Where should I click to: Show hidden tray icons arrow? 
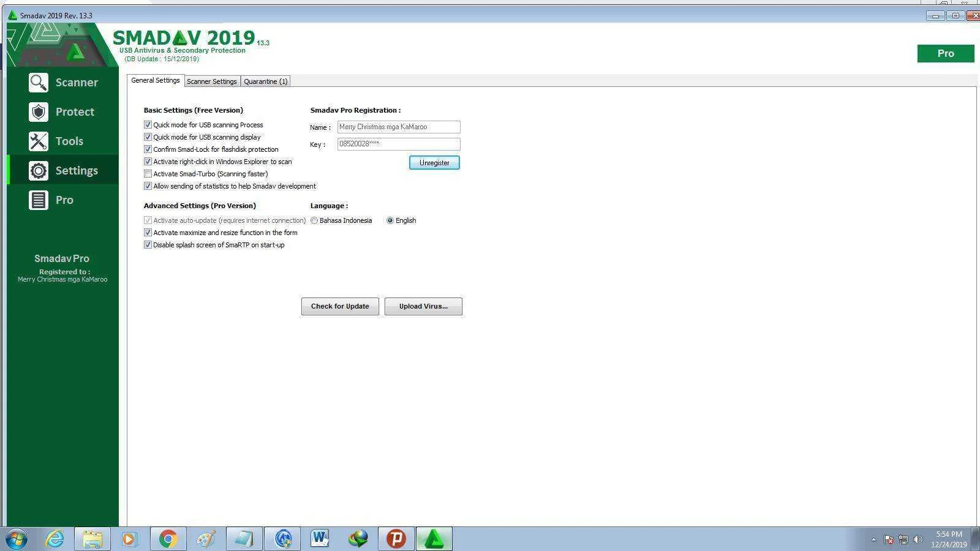873,539
